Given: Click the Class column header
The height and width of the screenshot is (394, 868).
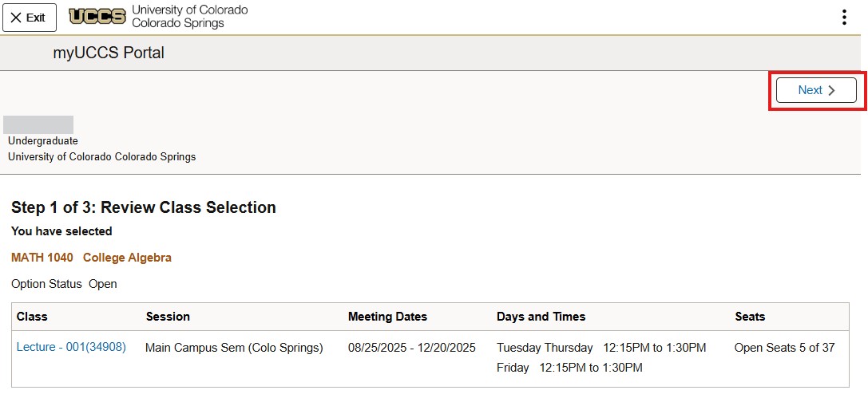Looking at the screenshot, I should (x=32, y=317).
